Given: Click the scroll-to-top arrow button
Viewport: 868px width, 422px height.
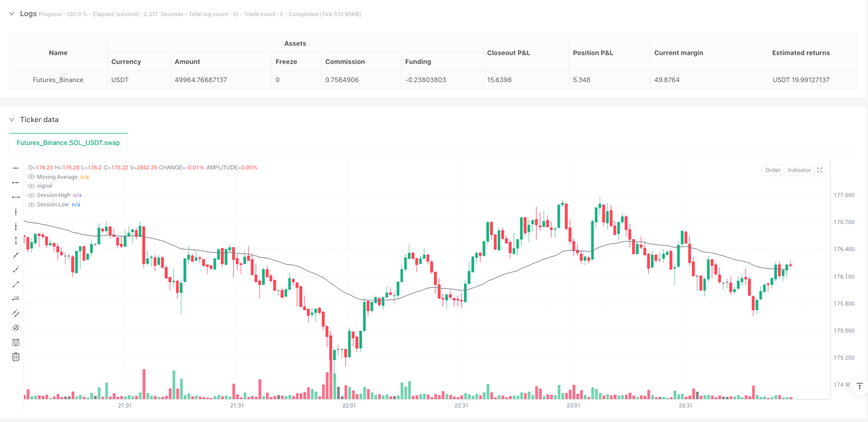Looking at the screenshot, I should pyautogui.click(x=859, y=386).
